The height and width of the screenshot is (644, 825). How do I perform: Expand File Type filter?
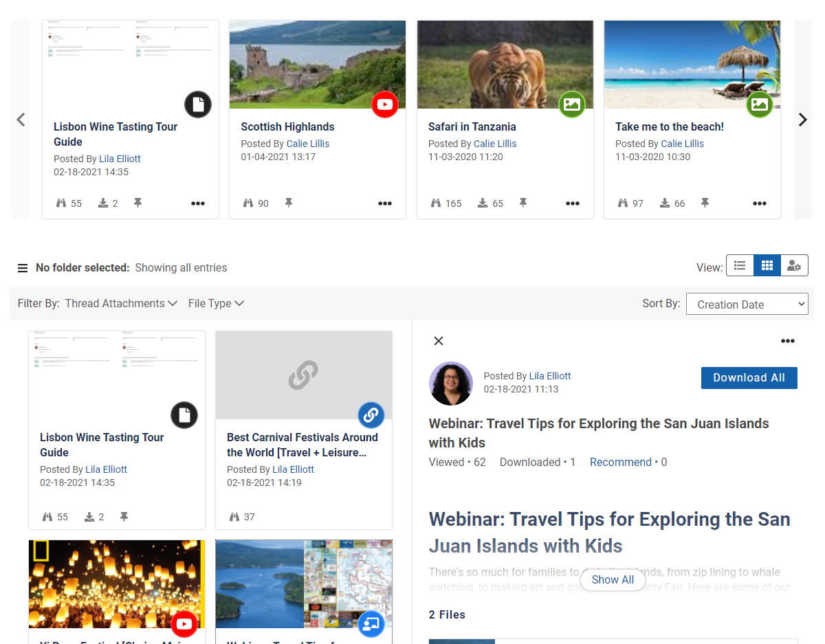coord(216,303)
